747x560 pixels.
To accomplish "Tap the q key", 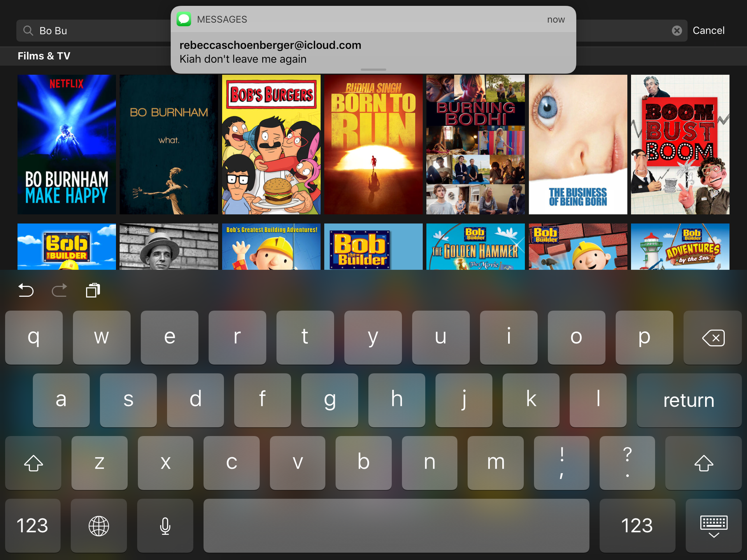I will (34, 338).
